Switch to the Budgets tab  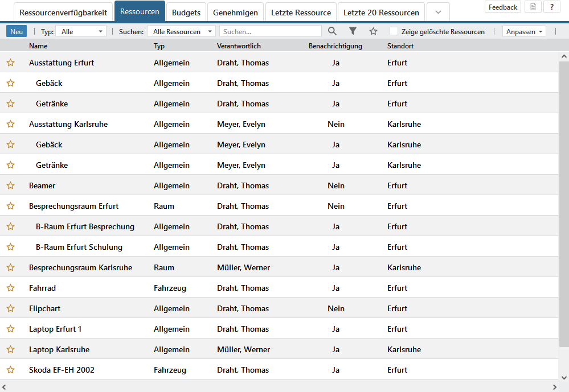click(186, 13)
